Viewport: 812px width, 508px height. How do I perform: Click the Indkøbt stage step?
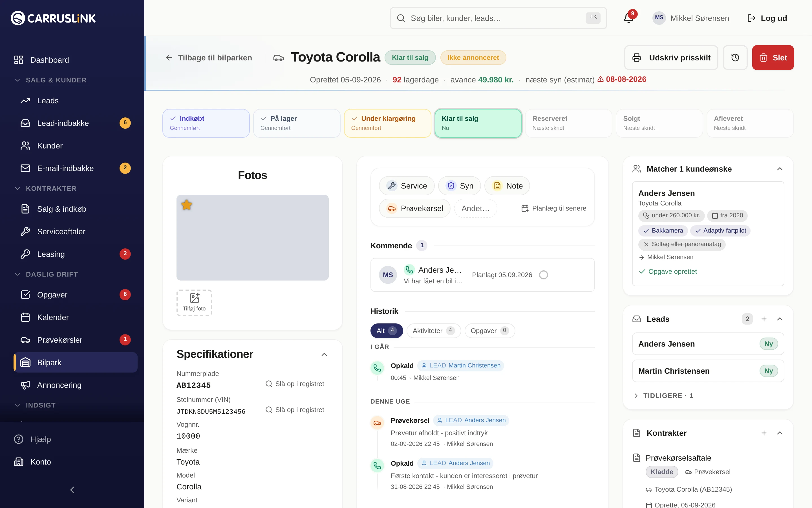(x=206, y=123)
